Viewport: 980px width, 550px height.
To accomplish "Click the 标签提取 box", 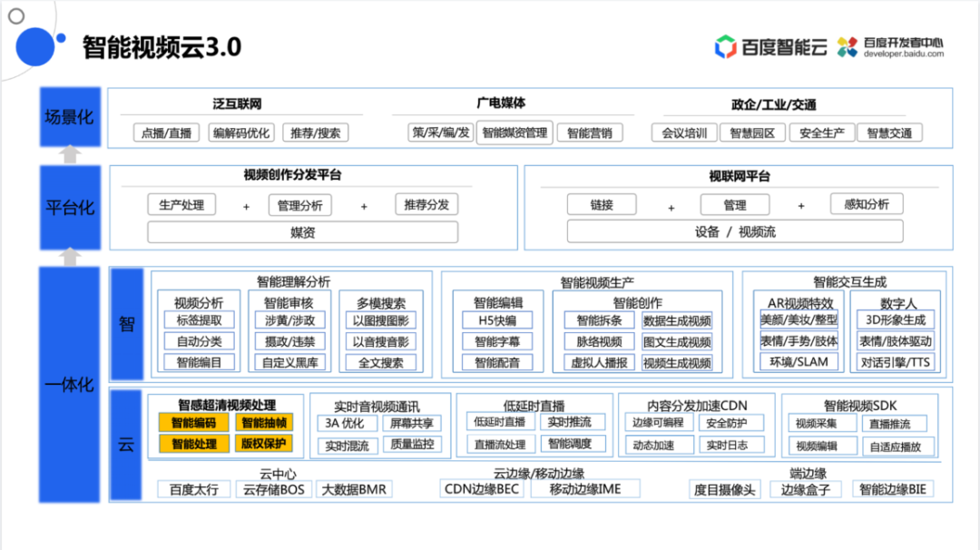I will point(199,320).
